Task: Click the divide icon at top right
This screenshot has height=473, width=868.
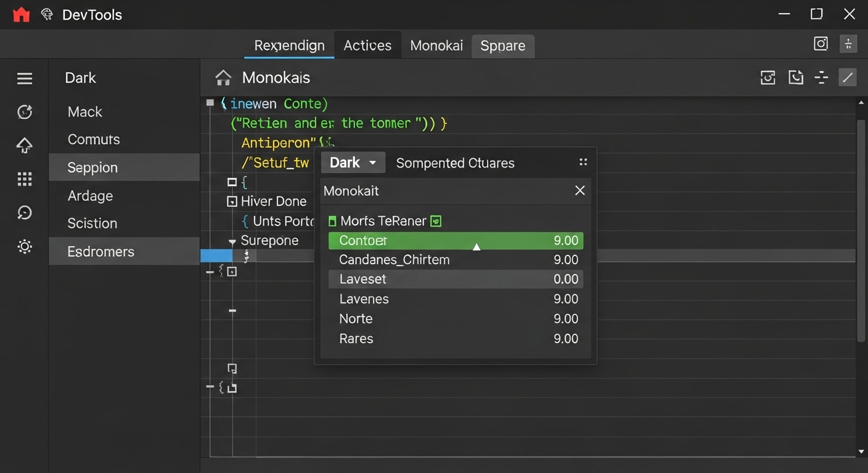Action: pos(848,44)
